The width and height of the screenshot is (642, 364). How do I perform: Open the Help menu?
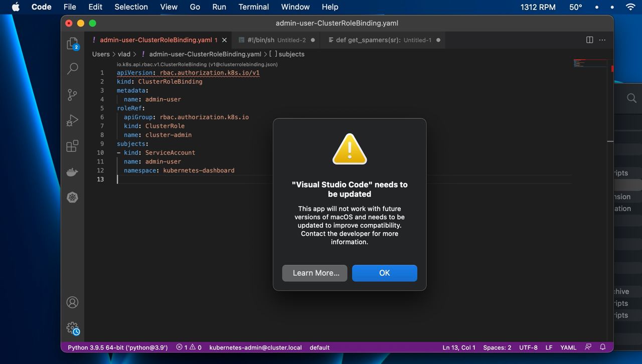[x=330, y=7]
